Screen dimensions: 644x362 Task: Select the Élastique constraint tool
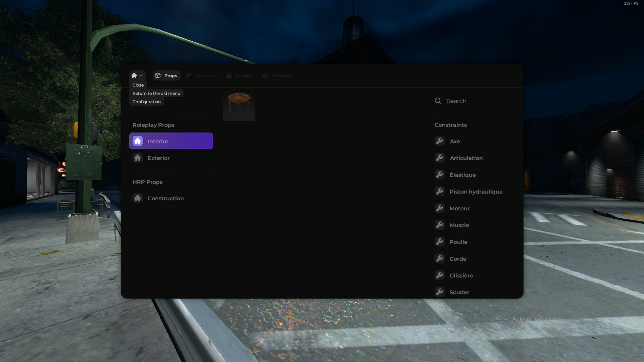474,174
